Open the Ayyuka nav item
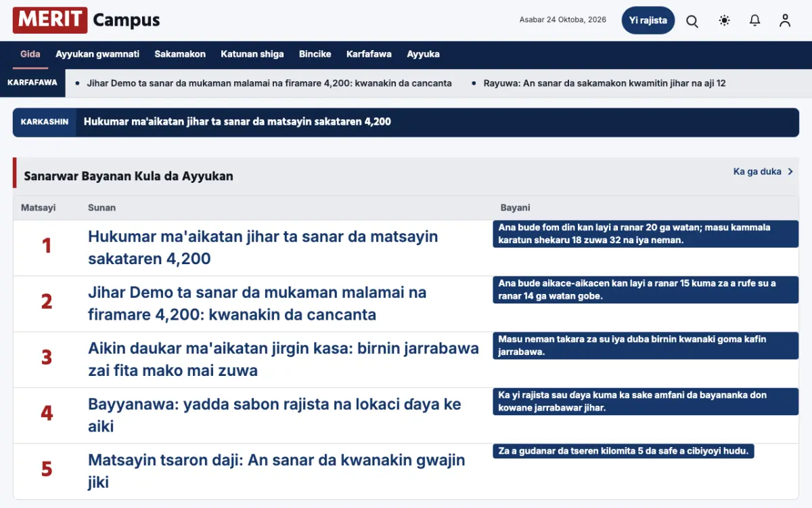This screenshot has width=812, height=508. [424, 54]
